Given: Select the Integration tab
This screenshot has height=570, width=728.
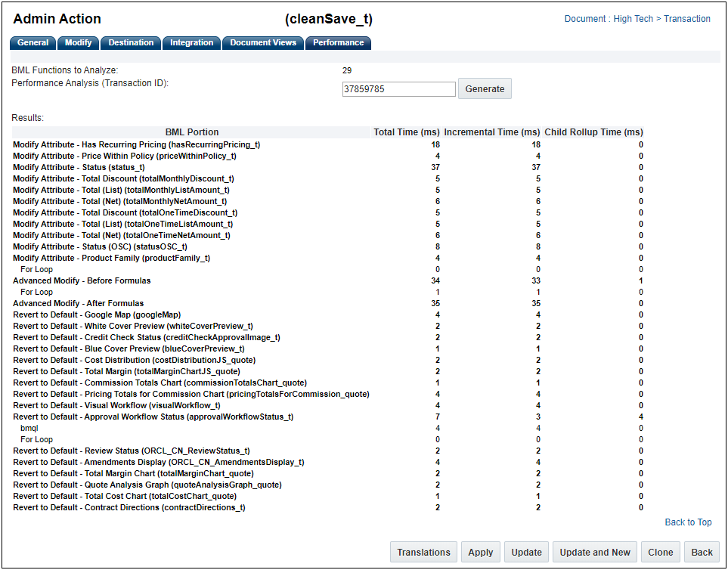Looking at the screenshot, I should coord(191,43).
